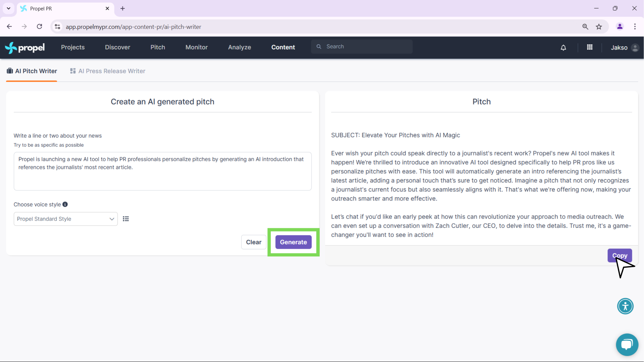644x362 pixels.
Task: Expand the Propel Standard Style dropdown
Action: (x=66, y=219)
